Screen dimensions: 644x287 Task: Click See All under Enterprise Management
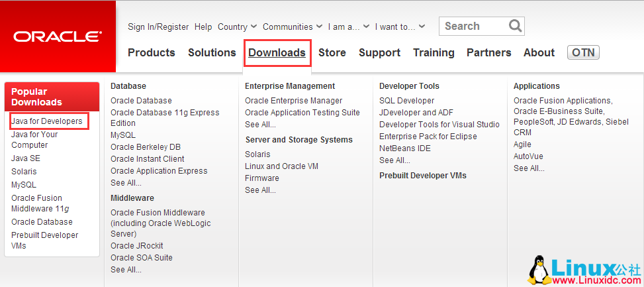coord(260,125)
